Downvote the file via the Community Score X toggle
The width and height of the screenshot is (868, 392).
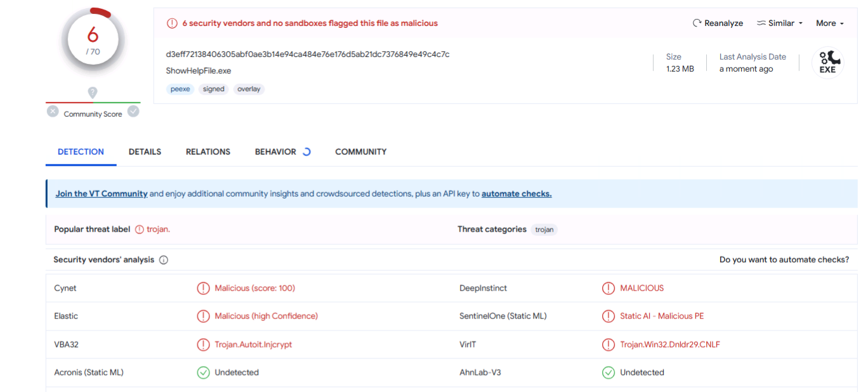[x=52, y=111]
